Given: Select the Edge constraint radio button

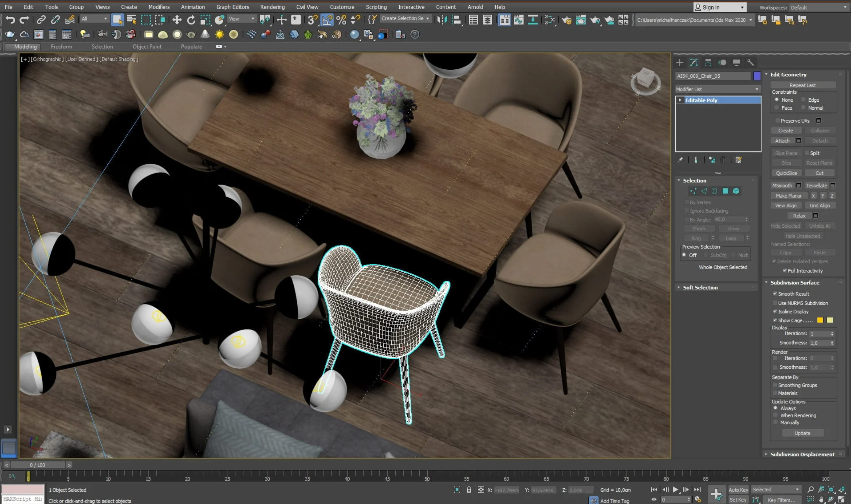Looking at the screenshot, I should [803, 100].
